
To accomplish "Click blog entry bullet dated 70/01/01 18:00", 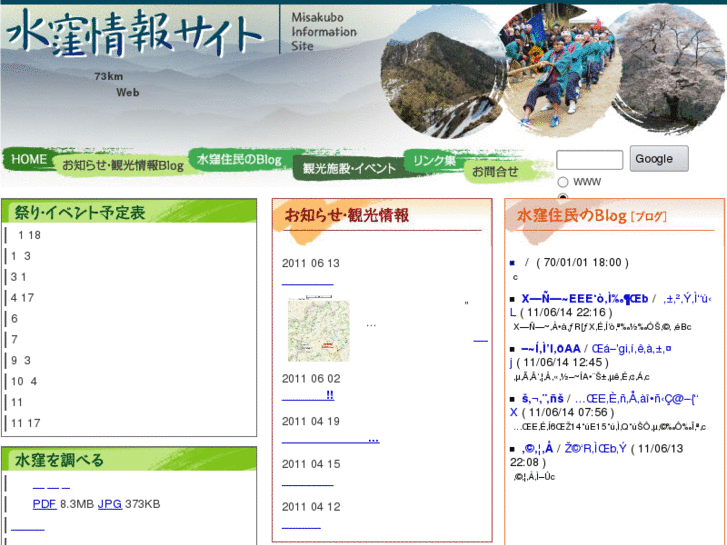I will [512, 263].
